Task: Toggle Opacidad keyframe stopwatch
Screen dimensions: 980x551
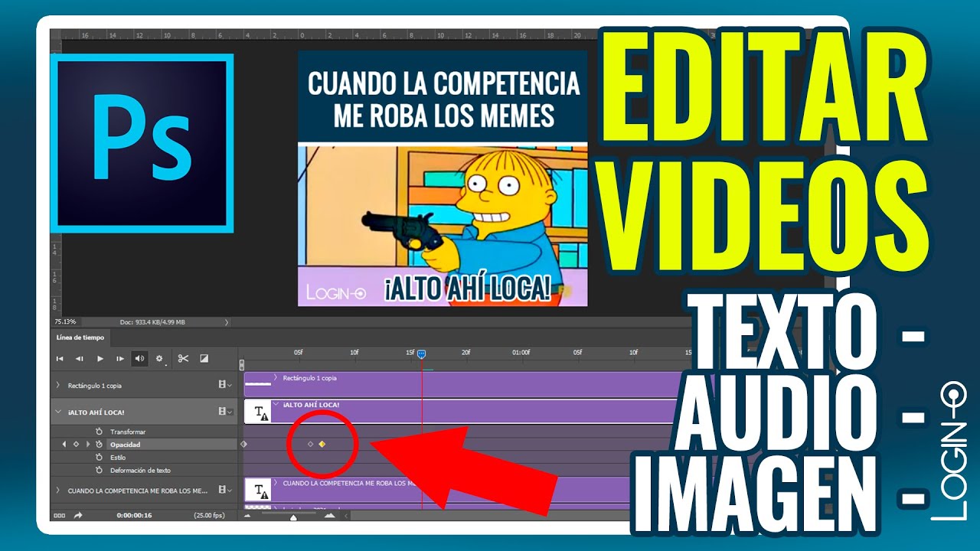Action: (99, 444)
